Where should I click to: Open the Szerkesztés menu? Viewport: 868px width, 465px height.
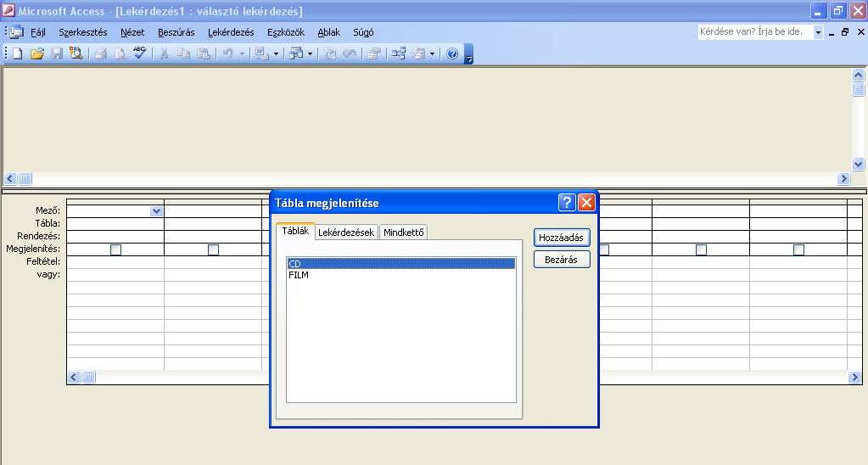[83, 32]
